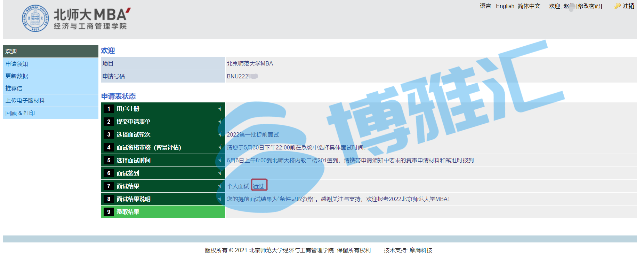This screenshot has width=644, height=271.
Task: Click the 欢迎 page heading
Action: (x=108, y=51)
